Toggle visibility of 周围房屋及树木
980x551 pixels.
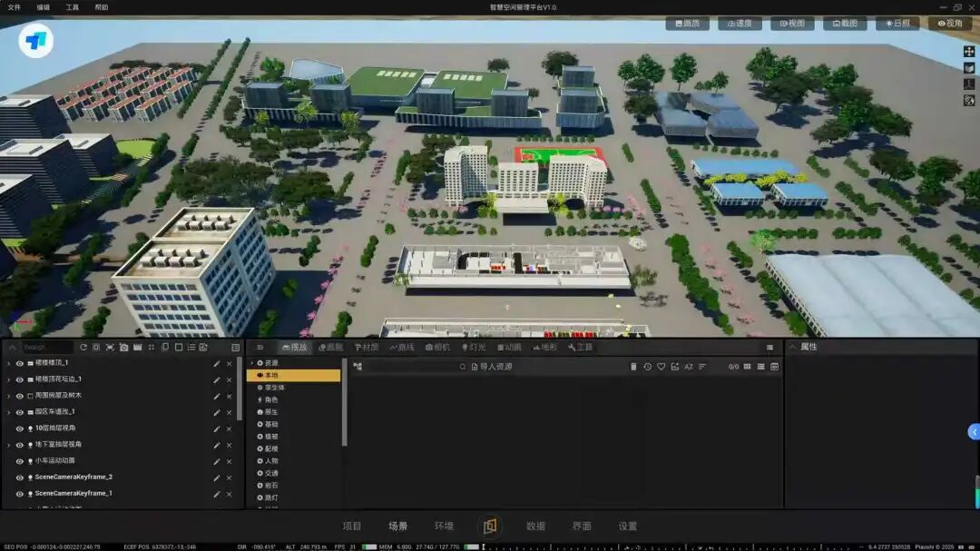click(x=19, y=396)
